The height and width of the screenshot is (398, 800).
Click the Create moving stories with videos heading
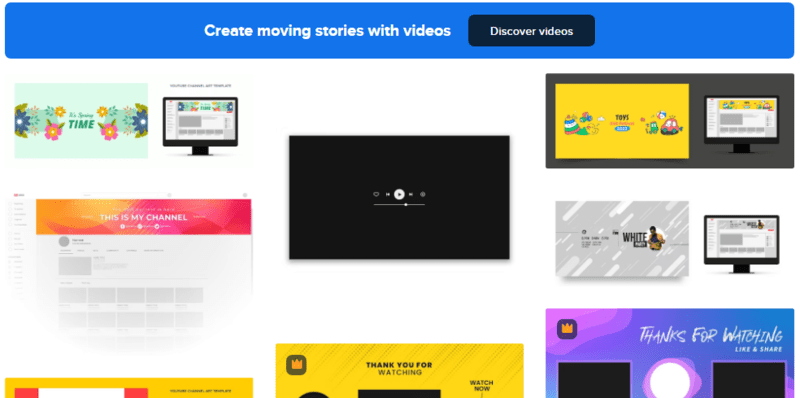tap(328, 31)
